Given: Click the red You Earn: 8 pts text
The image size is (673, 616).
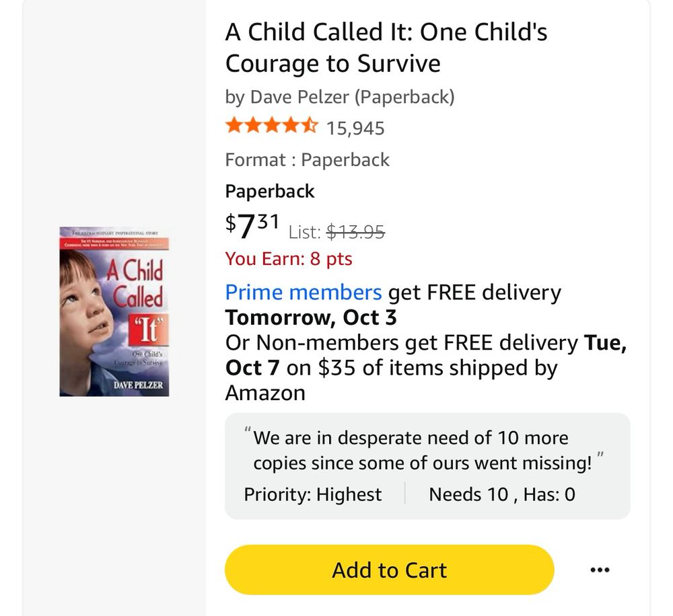Looking at the screenshot, I should (x=288, y=259).
